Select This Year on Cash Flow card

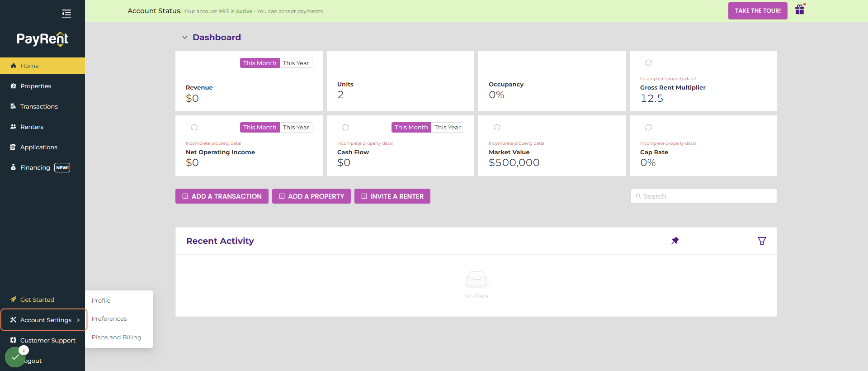pos(448,128)
